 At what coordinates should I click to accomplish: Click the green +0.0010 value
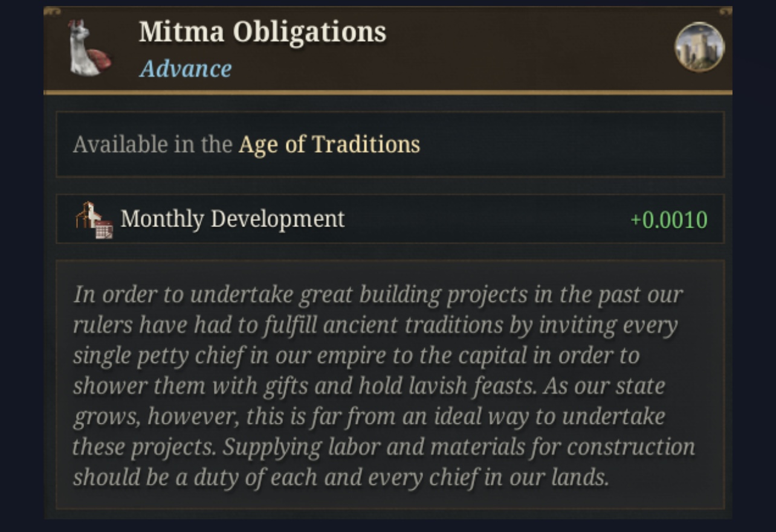pyautogui.click(x=669, y=220)
